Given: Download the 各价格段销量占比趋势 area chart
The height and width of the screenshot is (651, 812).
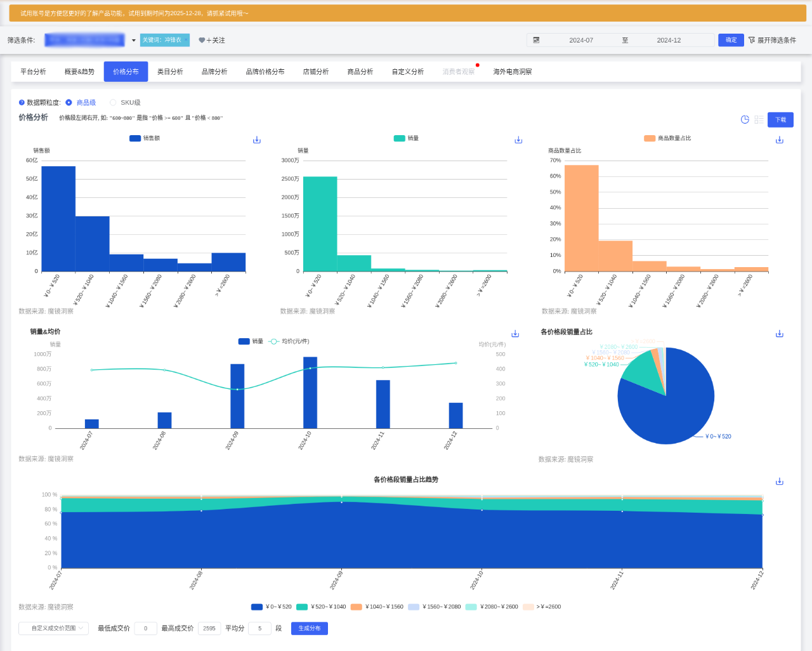Looking at the screenshot, I should (780, 482).
